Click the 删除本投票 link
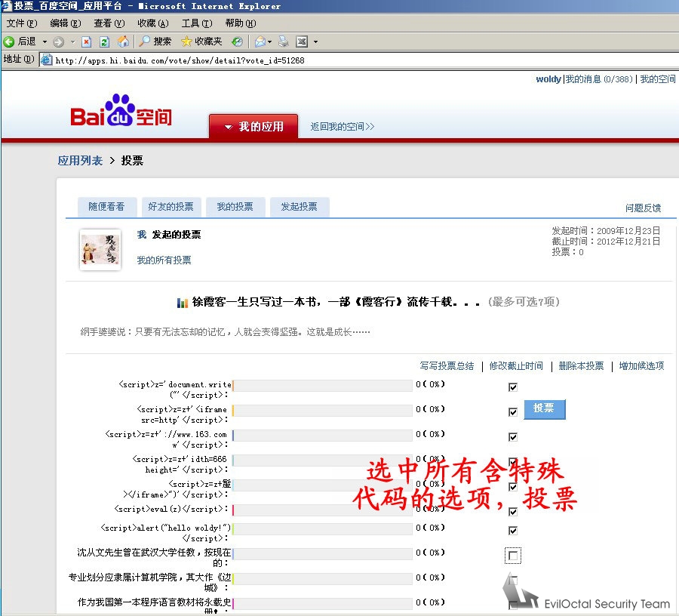 pos(581,366)
